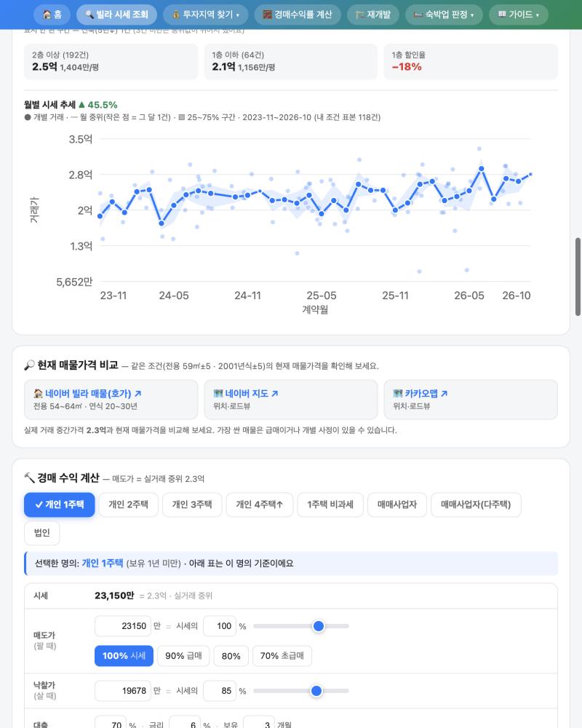Go to the 홈 navigation tab

pos(52,15)
